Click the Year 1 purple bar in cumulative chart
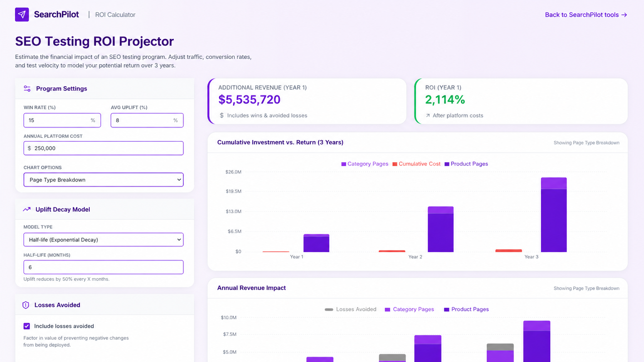Image resolution: width=644 pixels, height=362 pixels. pos(316,243)
